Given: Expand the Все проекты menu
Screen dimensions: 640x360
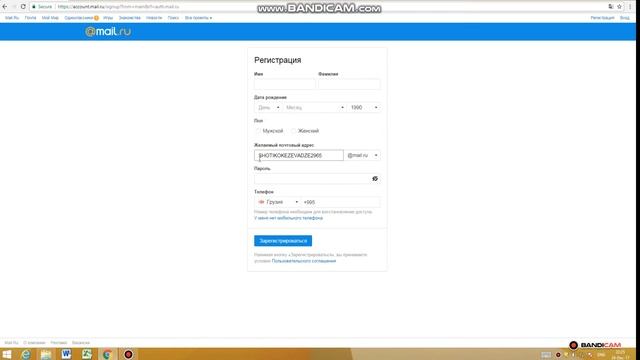Looking at the screenshot, I should click(x=198, y=18).
